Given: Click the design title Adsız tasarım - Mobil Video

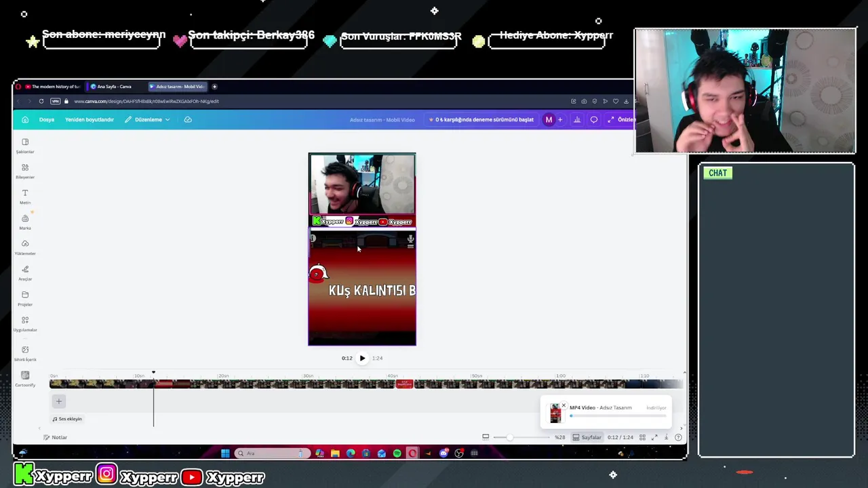Looking at the screenshot, I should point(382,119).
